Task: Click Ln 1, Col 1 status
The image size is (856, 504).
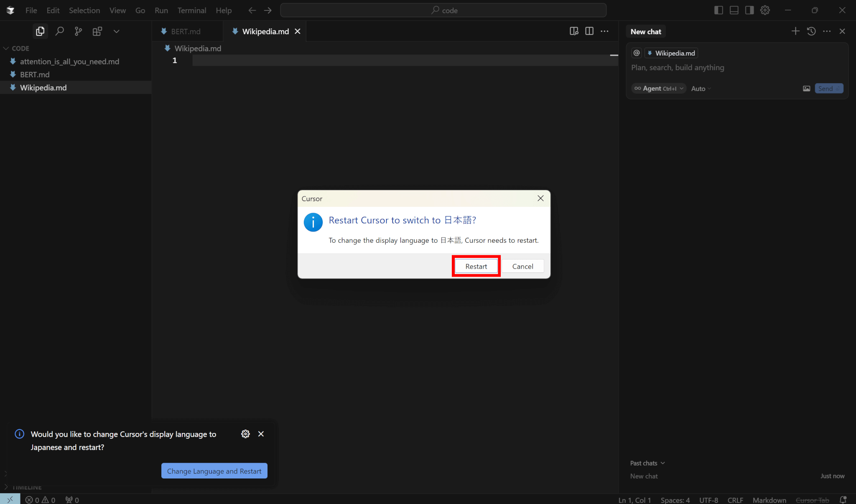Action: click(634, 500)
